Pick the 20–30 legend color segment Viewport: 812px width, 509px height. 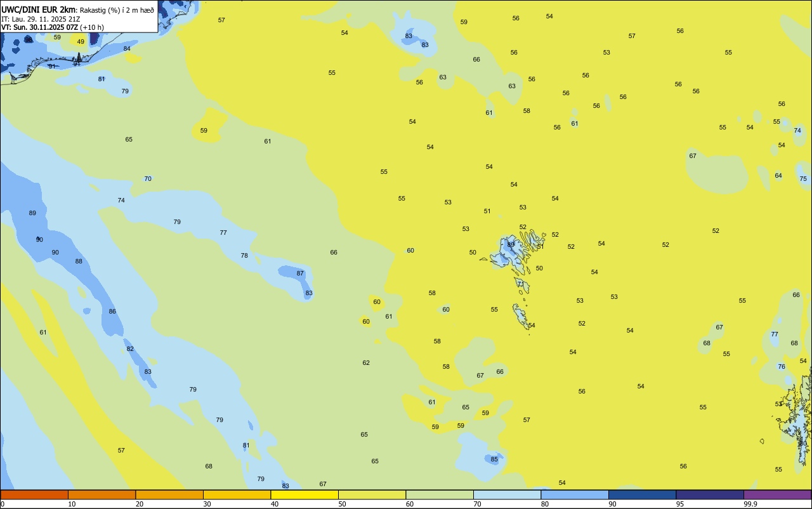point(169,494)
